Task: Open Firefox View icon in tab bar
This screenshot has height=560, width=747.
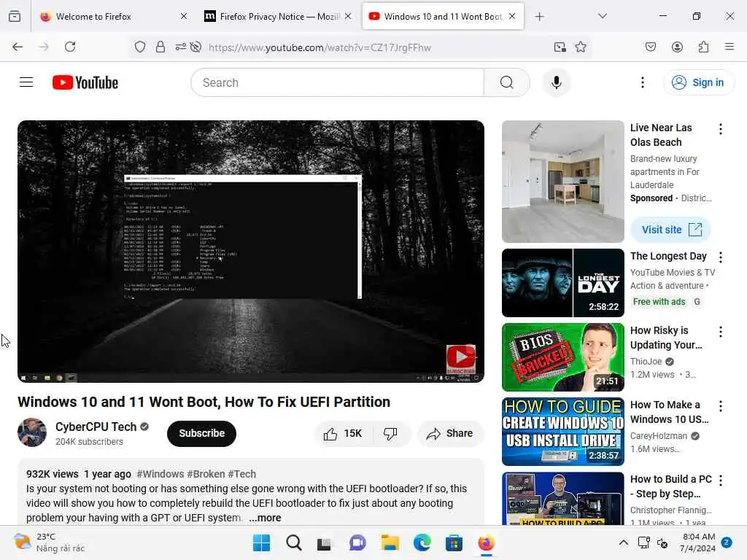Action: [15, 16]
